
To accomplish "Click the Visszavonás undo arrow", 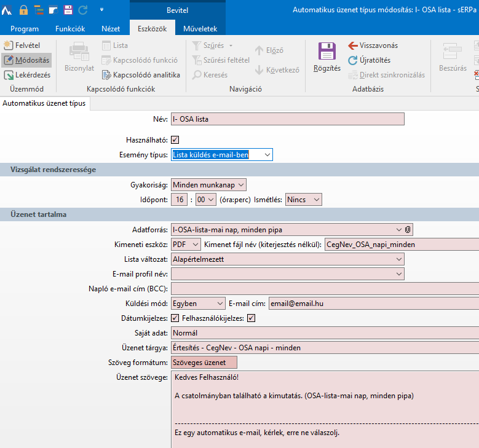I will pos(373,45).
